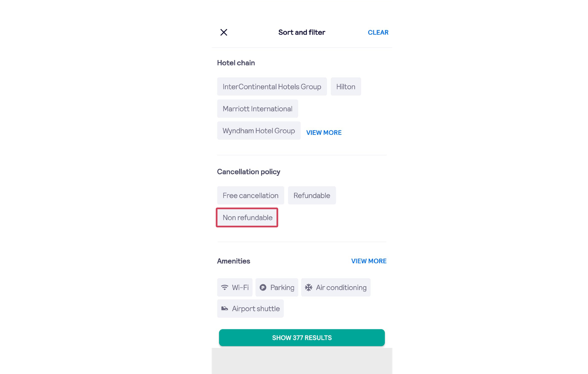Screen dimensions: 588x374
Task: Click the Hotel chain section heading
Action: tap(236, 63)
